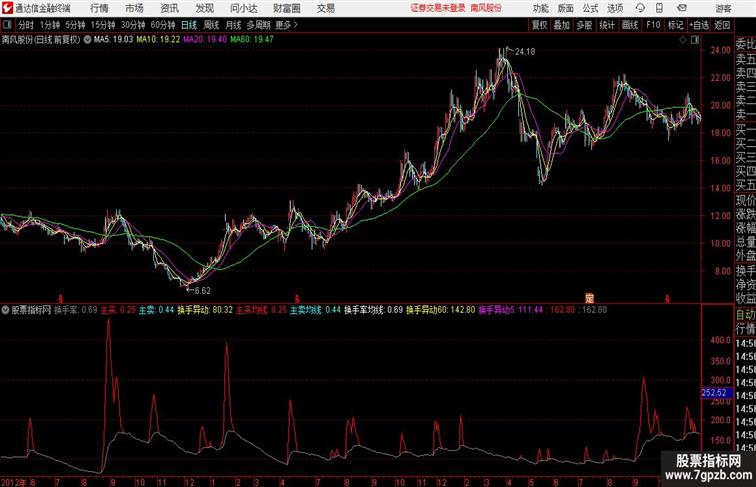The width and height of the screenshot is (756, 487).
Task: Open the 功能 menu
Action: 540,8
